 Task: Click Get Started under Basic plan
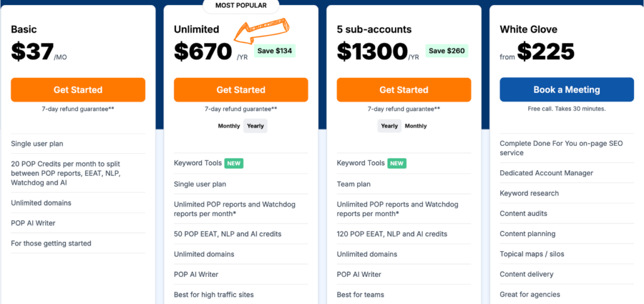click(78, 90)
